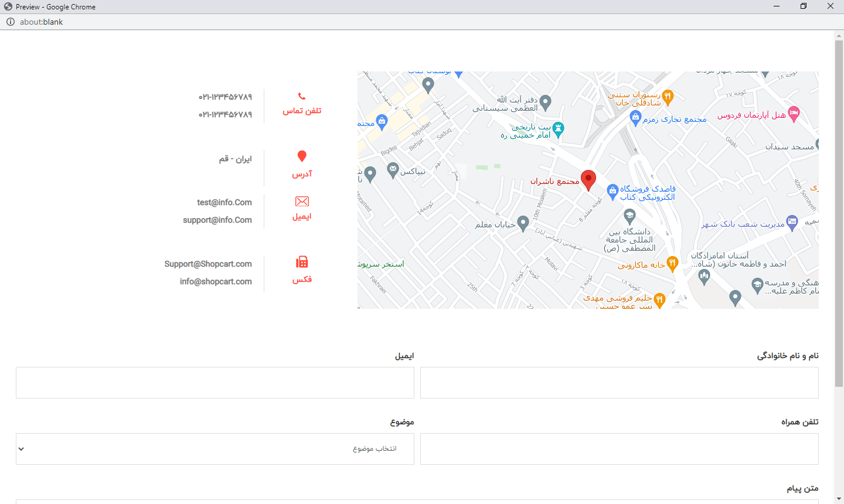The width and height of the screenshot is (844, 504).
Task: Click the red fax machine icon above فکس
Action: point(302,262)
